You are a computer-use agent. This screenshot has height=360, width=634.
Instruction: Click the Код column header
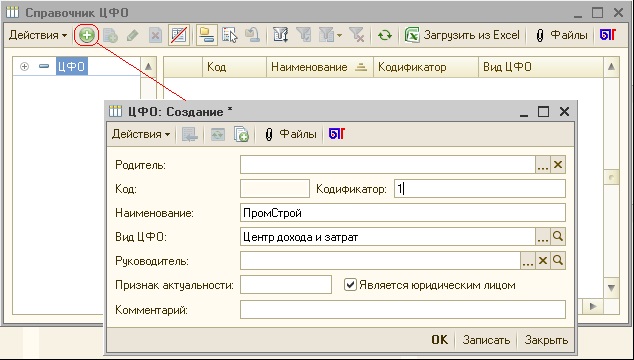point(235,67)
